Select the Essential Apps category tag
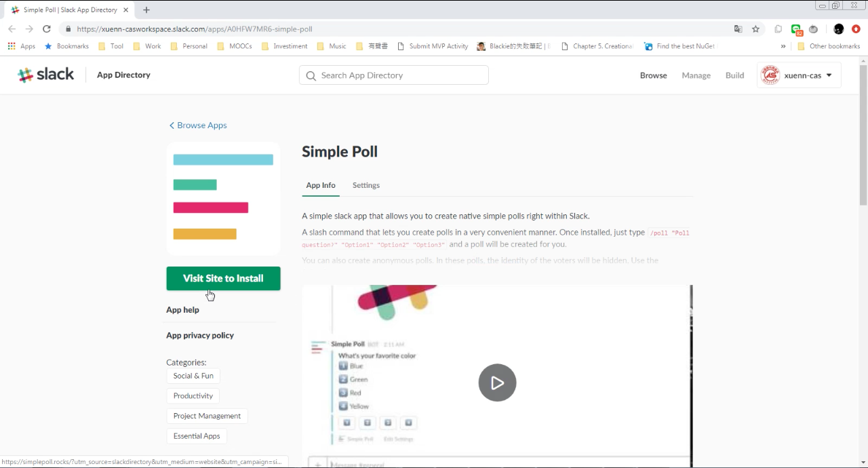 pyautogui.click(x=197, y=436)
